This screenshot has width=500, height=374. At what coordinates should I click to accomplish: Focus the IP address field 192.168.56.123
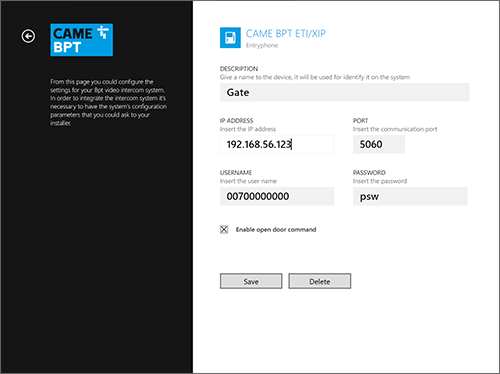tap(277, 144)
